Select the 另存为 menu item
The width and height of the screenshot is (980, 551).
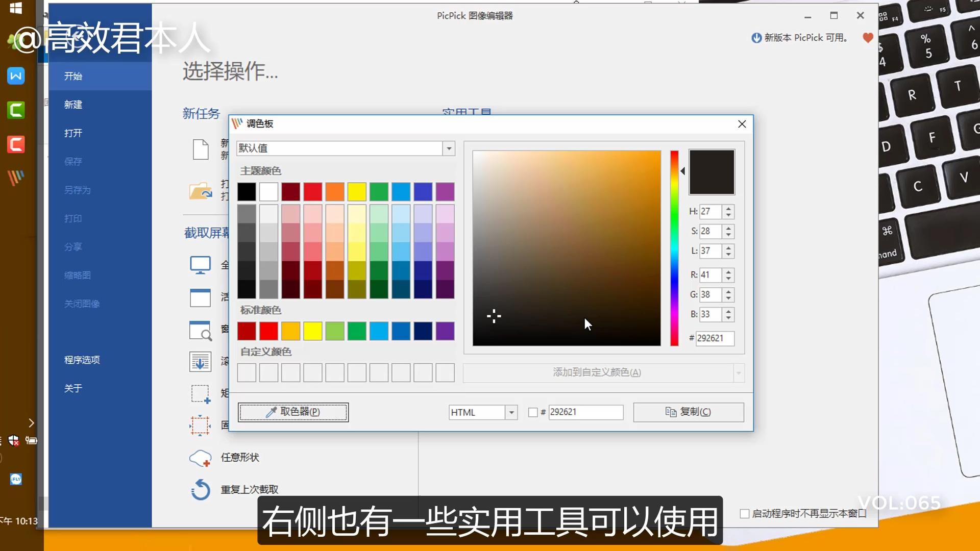coord(100,190)
